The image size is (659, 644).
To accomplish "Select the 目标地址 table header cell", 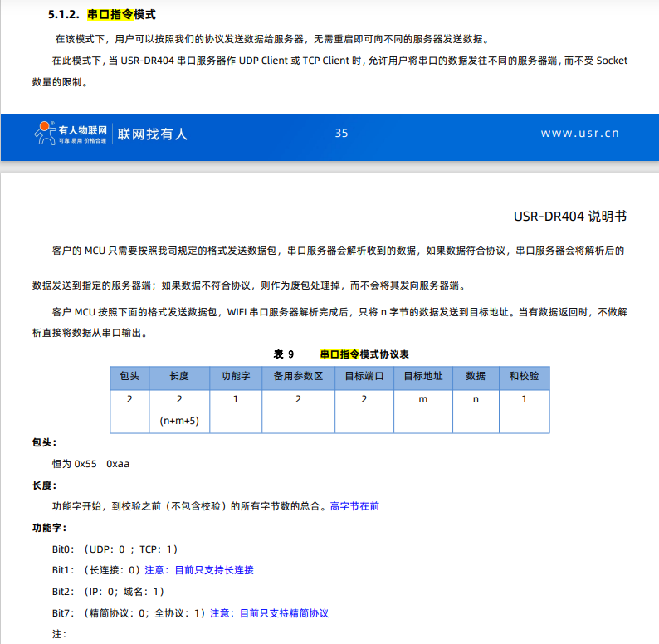I will [423, 376].
